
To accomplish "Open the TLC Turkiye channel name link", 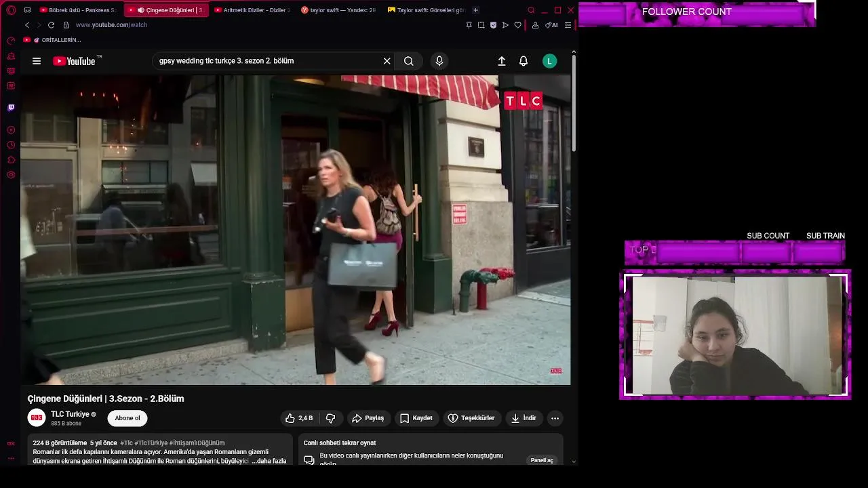I will coord(70,414).
